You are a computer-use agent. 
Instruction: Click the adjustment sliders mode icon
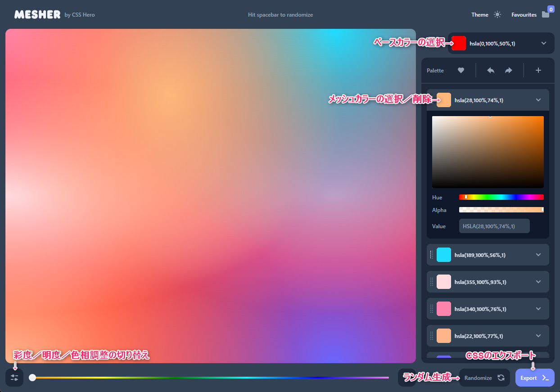(14, 378)
